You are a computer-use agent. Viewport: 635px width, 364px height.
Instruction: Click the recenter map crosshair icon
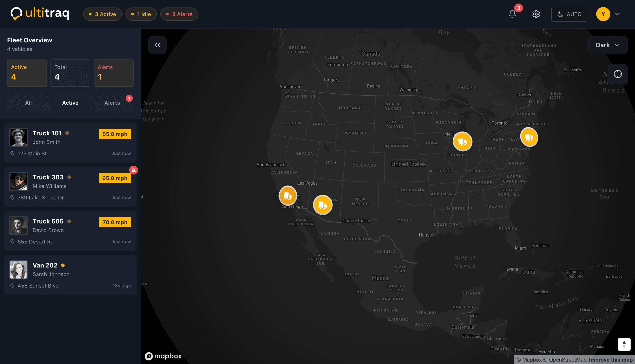tap(618, 74)
